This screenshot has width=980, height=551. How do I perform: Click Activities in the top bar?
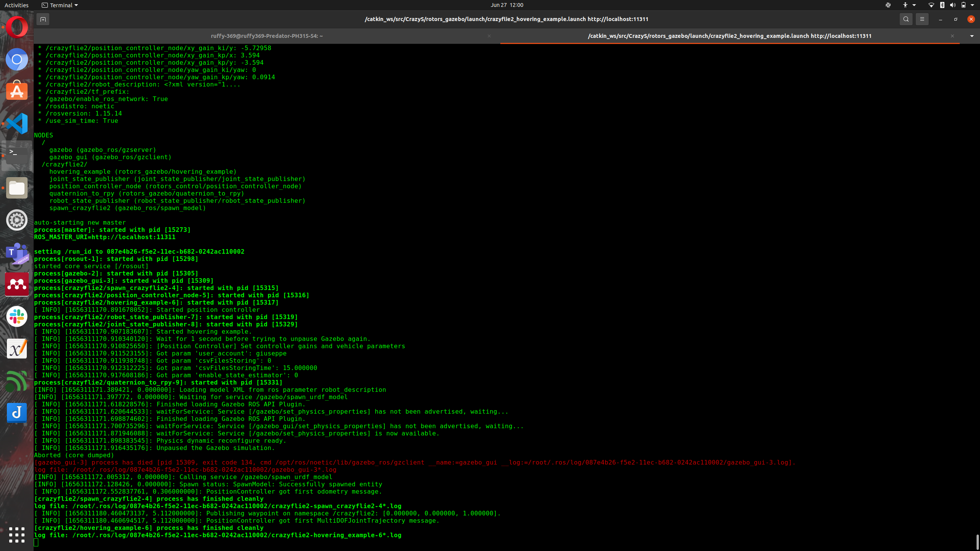(x=16, y=5)
